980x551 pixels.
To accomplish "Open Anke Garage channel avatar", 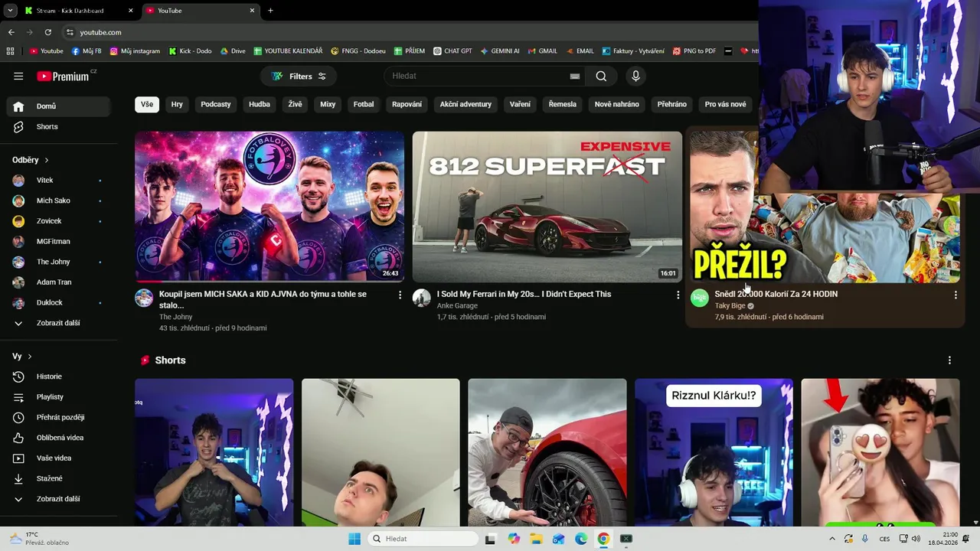I will pyautogui.click(x=422, y=298).
